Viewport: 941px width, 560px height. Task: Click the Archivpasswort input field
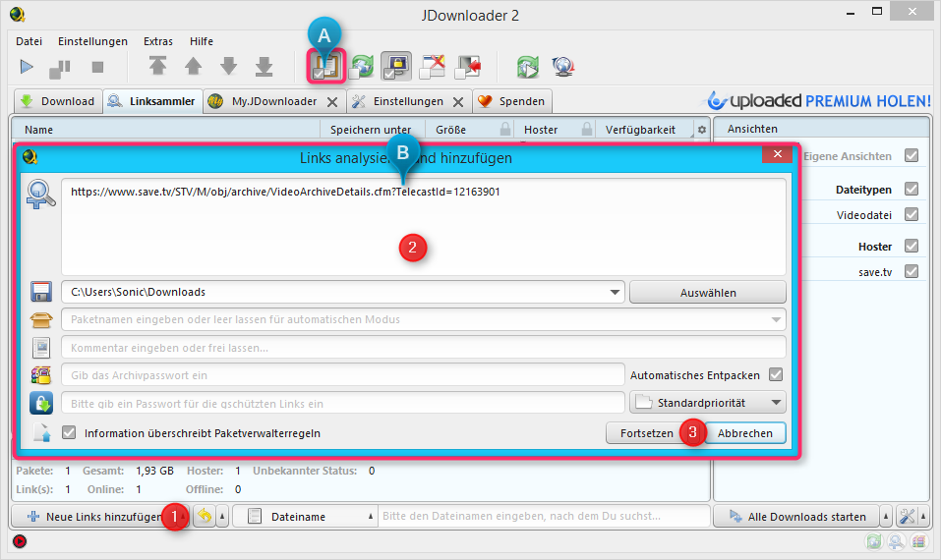[x=342, y=374]
